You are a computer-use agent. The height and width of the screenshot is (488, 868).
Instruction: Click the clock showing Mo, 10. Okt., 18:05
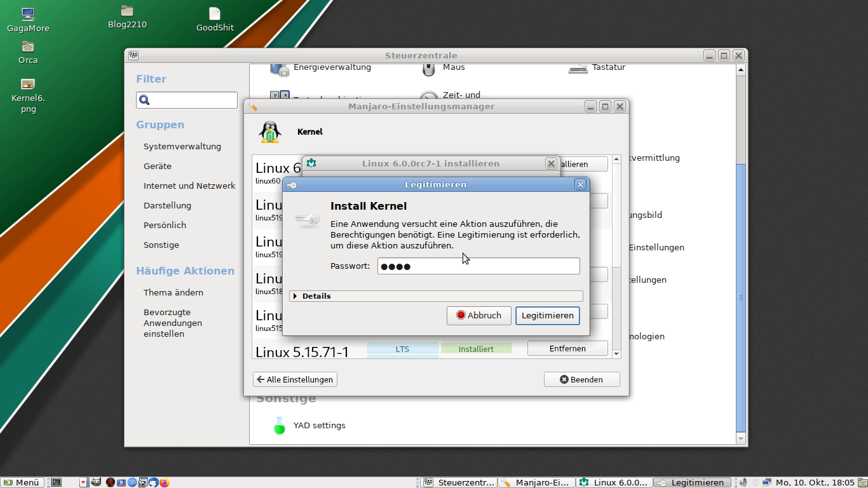[815, 482]
